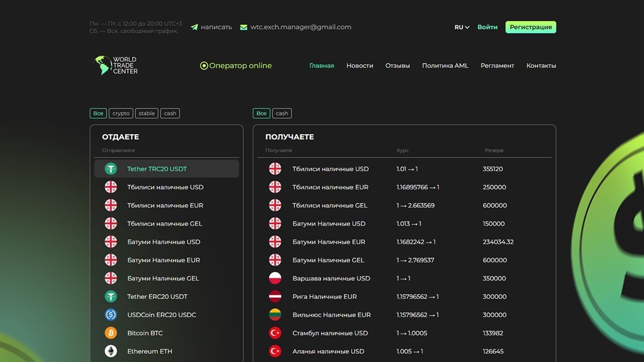
Task: Click the Telegram paper plane icon
Action: pos(194,27)
